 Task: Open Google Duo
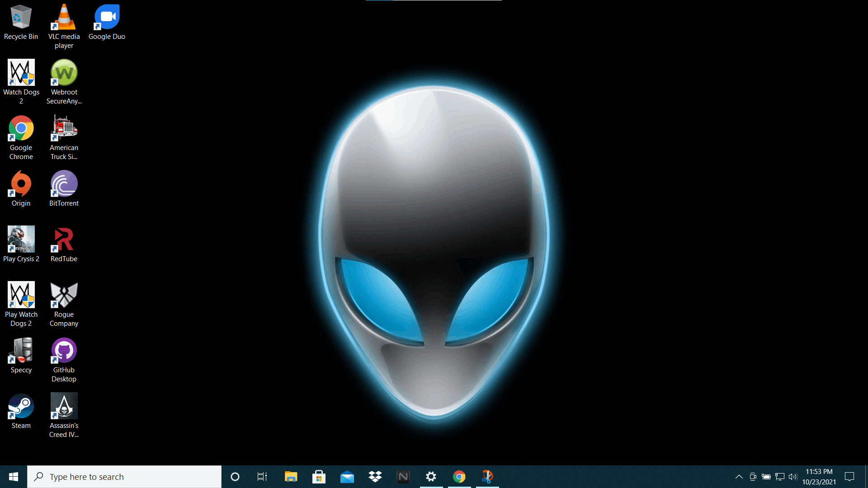(x=107, y=17)
